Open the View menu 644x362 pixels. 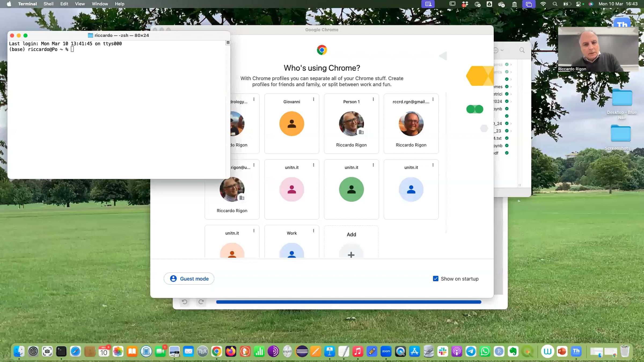point(80,4)
